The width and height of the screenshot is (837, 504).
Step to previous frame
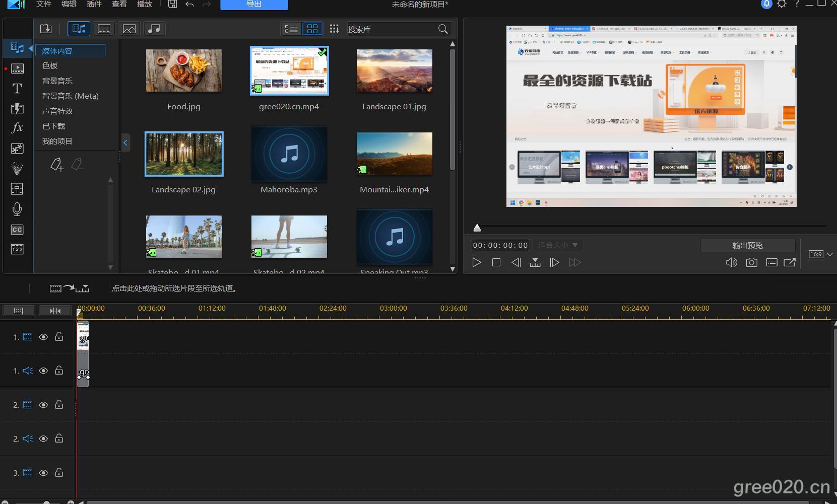point(516,262)
